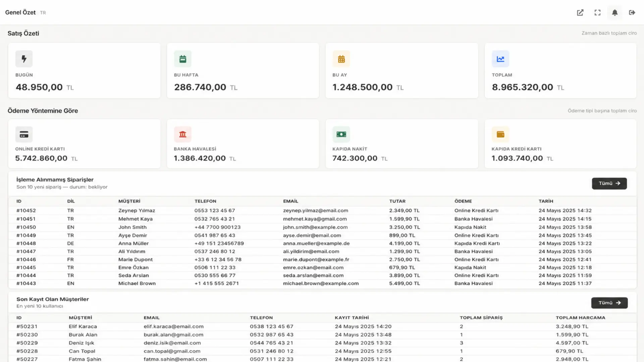The image size is (644, 362).
Task: Click email ayse.demir@email.com
Action: [312, 235]
